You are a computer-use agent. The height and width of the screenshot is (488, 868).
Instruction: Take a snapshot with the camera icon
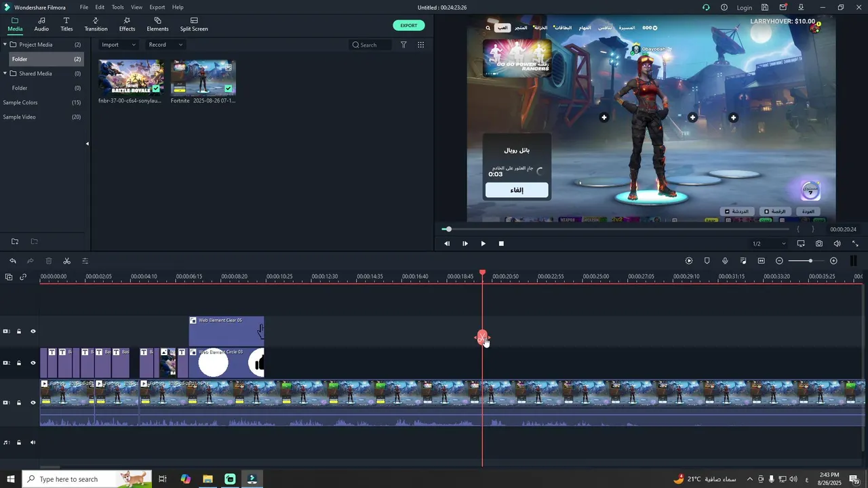click(819, 243)
